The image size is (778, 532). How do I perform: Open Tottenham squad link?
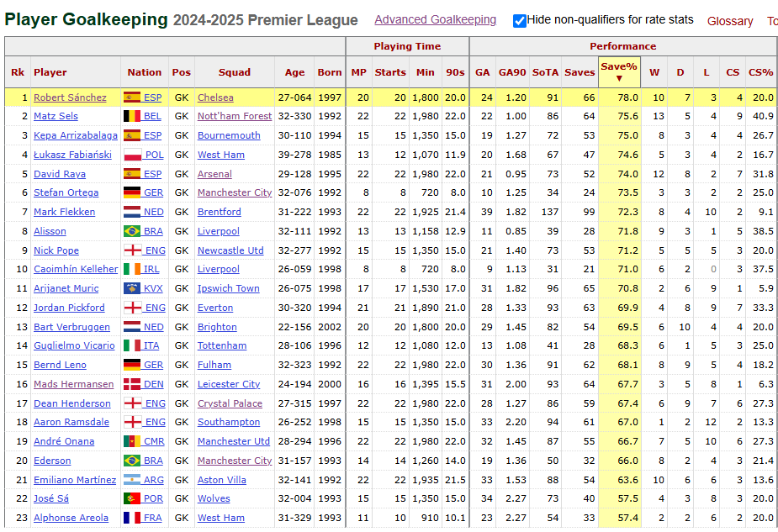(x=222, y=345)
